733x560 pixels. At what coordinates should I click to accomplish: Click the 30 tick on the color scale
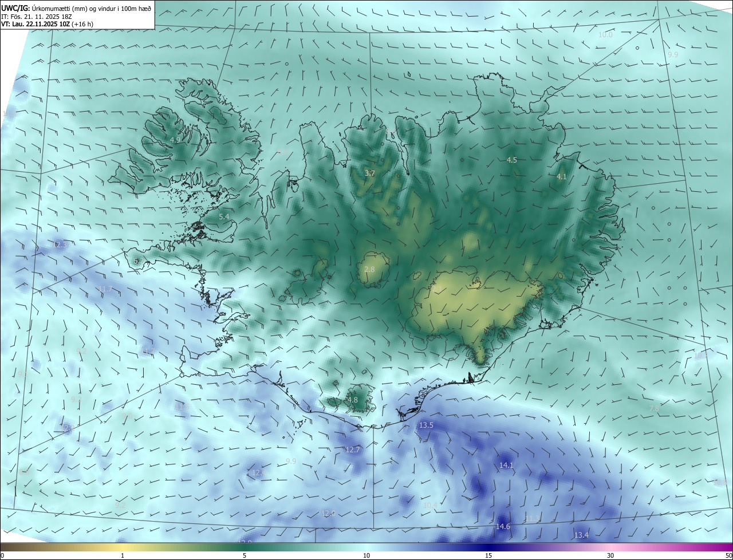click(x=610, y=556)
